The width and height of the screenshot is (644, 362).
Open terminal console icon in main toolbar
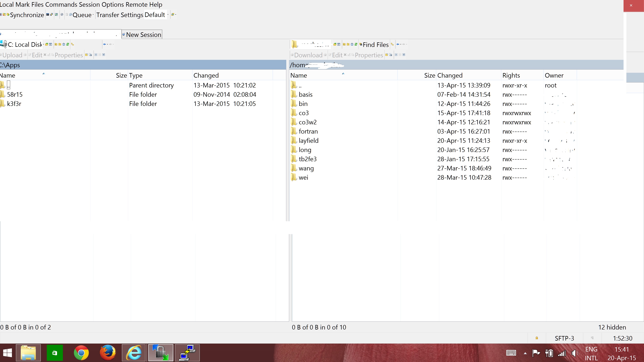pyautogui.click(x=47, y=14)
